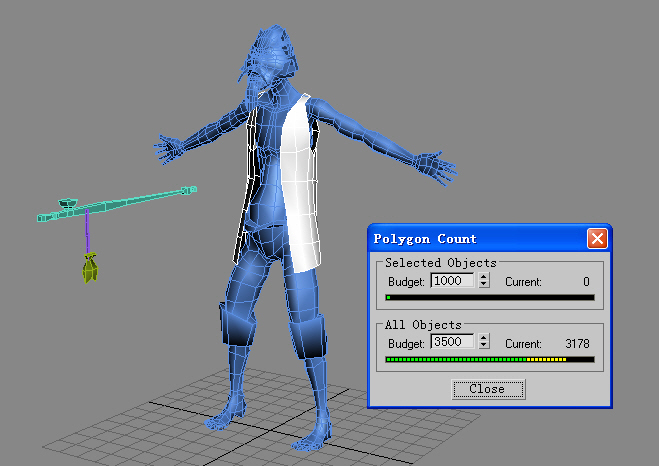
Task: Click the All Objects polygon usage bar
Action: tap(489, 359)
